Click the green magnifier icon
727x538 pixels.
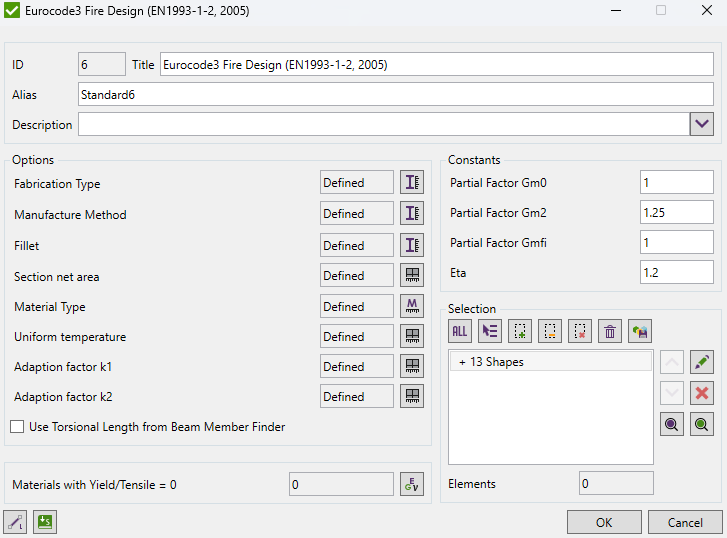702,425
